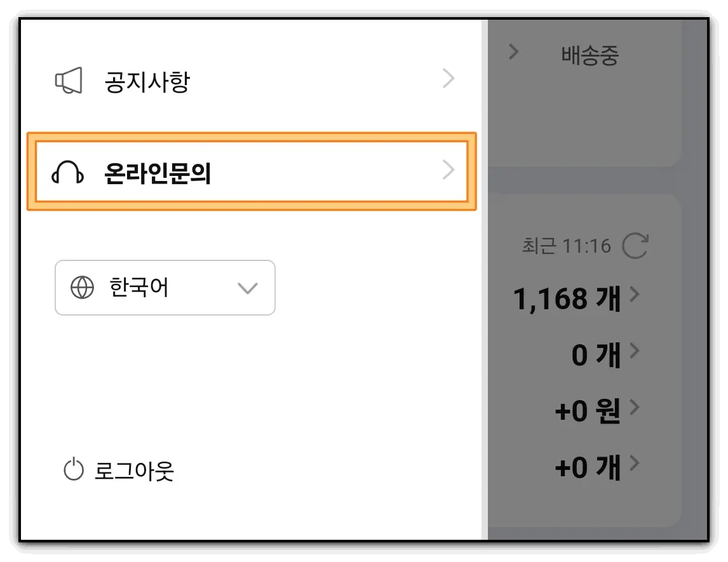Viewport: 728px width, 562px height.
Task: Click the headset icon beside 온라인문의
Action: click(x=69, y=170)
